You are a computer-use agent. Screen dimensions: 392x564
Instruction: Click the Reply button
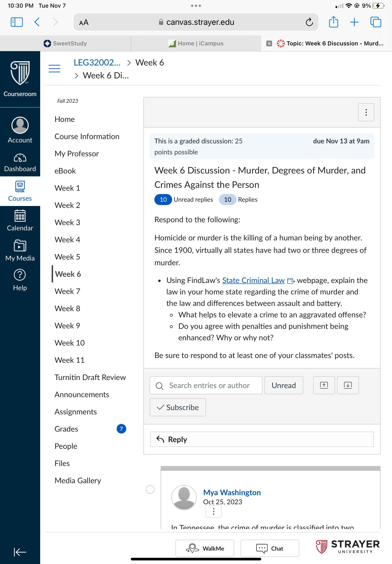(x=262, y=439)
